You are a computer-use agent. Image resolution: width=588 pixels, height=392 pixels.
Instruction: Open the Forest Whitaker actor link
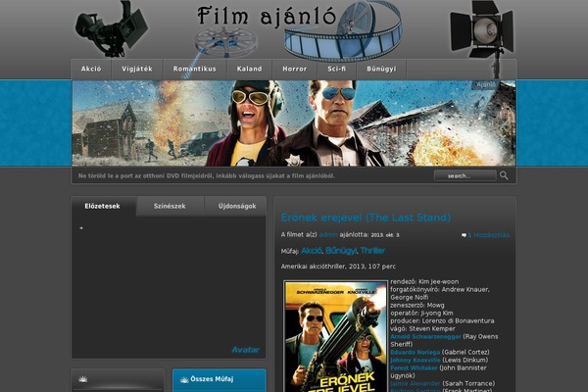point(414,368)
